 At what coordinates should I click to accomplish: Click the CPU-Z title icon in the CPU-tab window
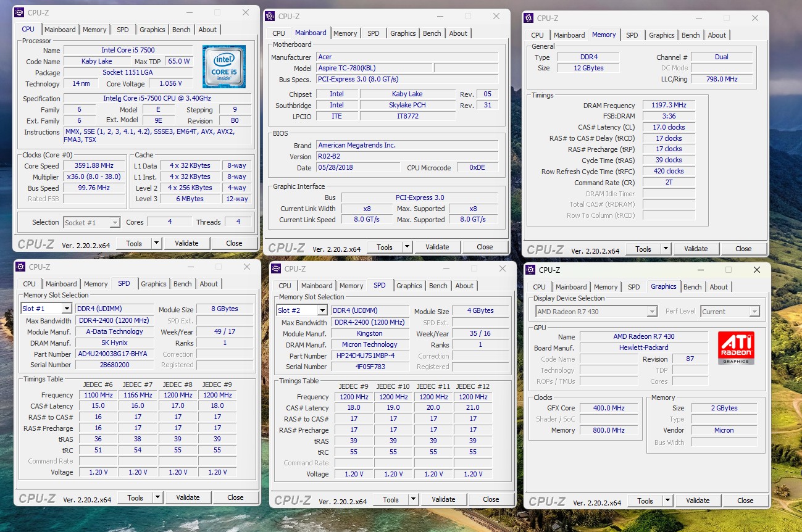coord(19,12)
